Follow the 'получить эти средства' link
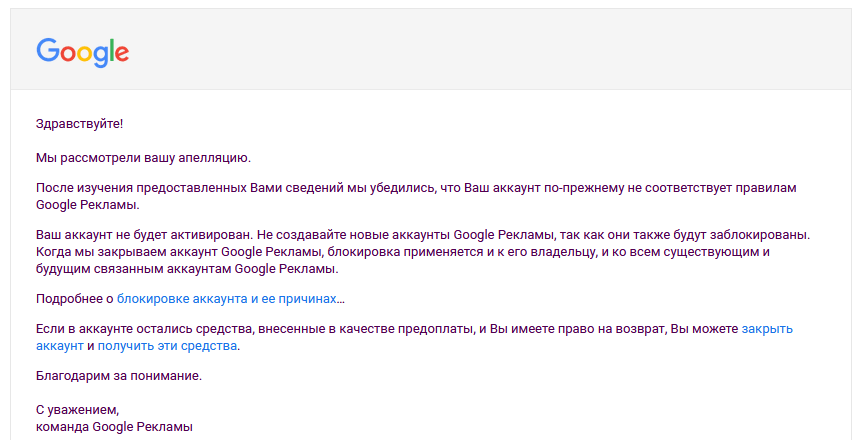863x440 pixels. click(167, 346)
